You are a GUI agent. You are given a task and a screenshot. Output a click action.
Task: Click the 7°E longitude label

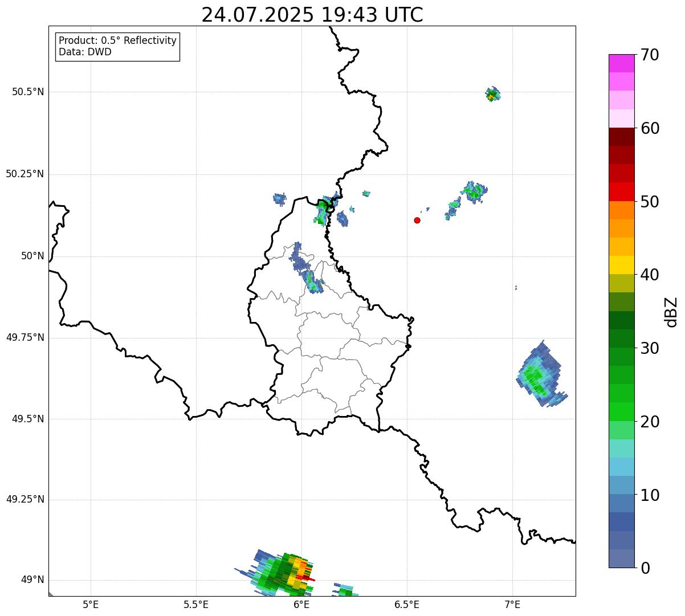pyautogui.click(x=512, y=604)
